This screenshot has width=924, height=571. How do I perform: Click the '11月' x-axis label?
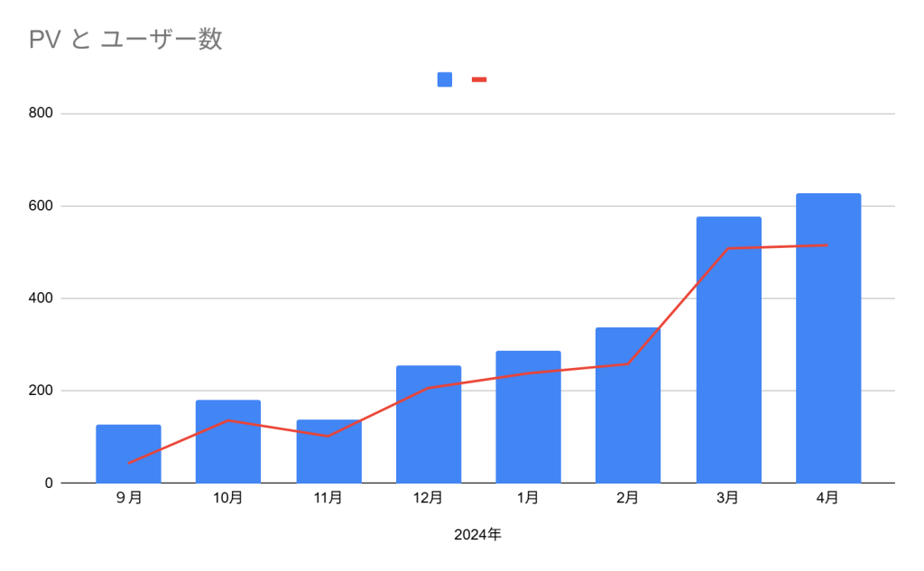coord(328,498)
